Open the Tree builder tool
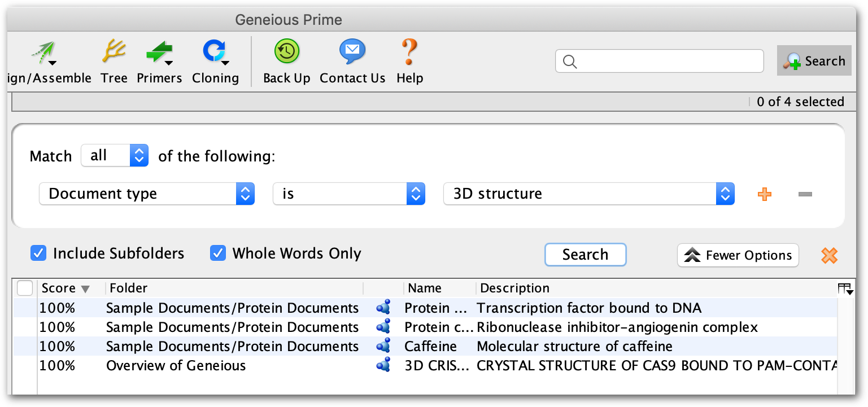868x407 pixels. click(114, 62)
